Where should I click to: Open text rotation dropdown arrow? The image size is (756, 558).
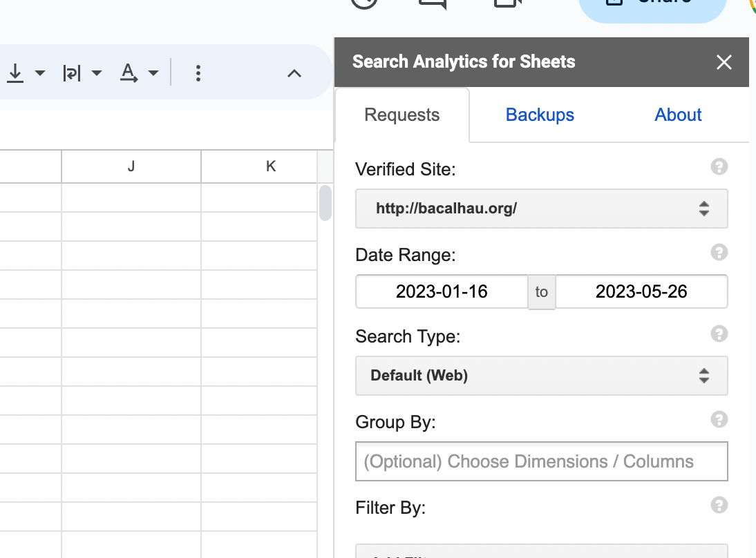[x=153, y=73]
